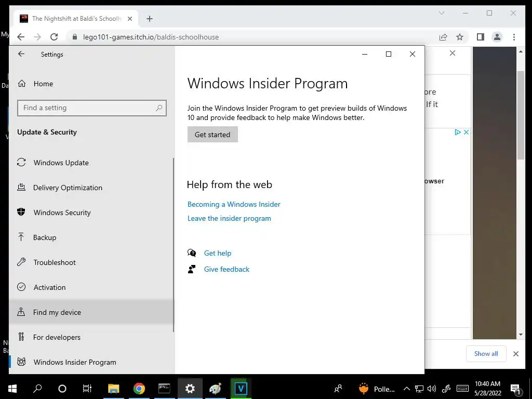Viewport: 532px width, 399px height.
Task: Click the Windows Insider cat icon
Action: [21, 362]
